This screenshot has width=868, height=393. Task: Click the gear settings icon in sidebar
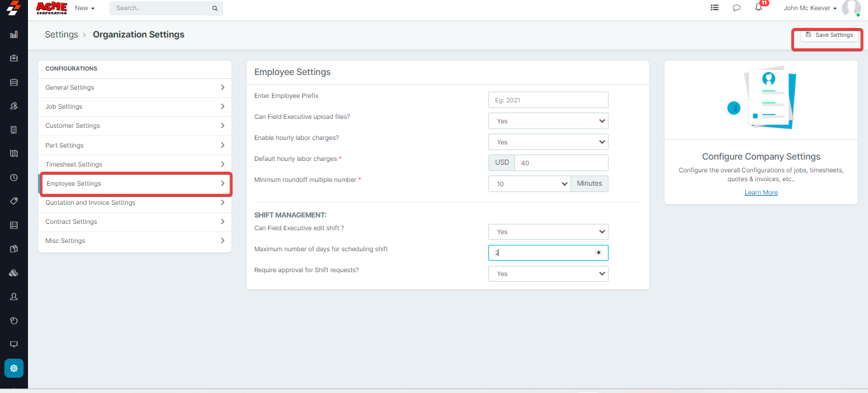(x=14, y=368)
